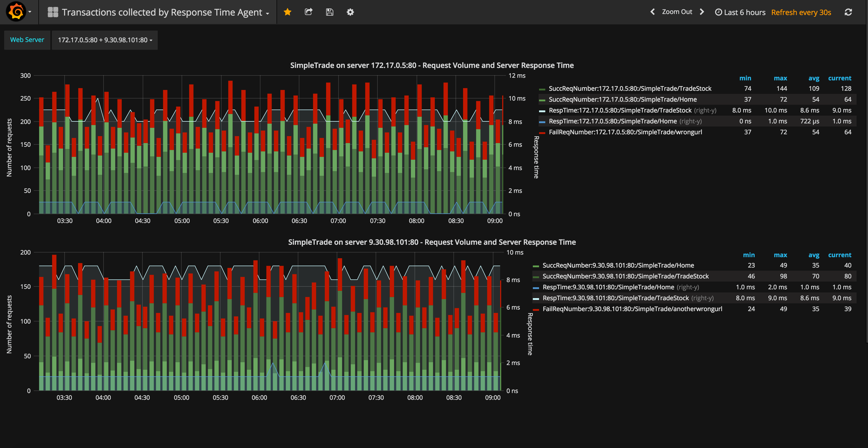Click the top graph 09:00 axis label
This screenshot has height=448, width=868.
point(494,221)
